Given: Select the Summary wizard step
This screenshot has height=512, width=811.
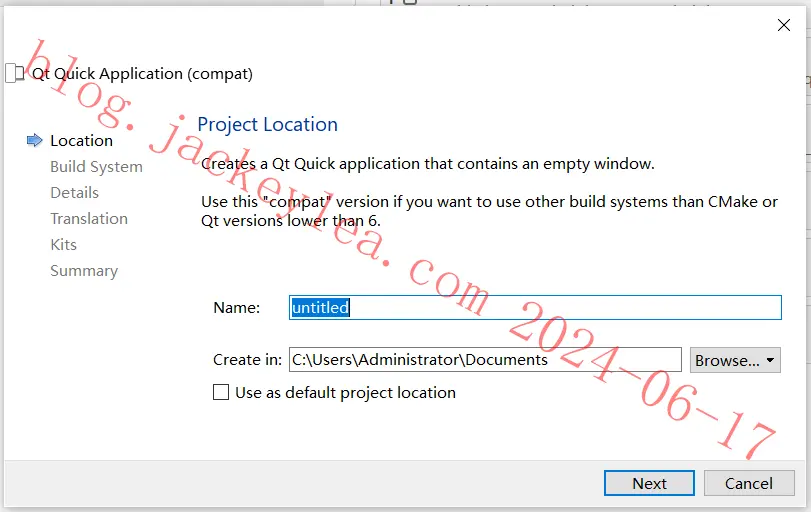Looking at the screenshot, I should pos(84,270).
